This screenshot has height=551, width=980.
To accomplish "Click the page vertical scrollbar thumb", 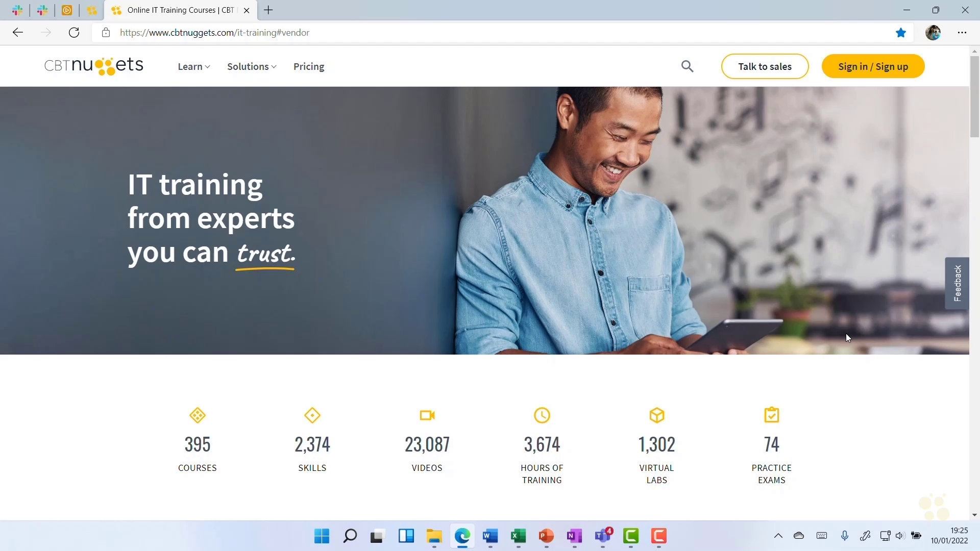I will point(974,97).
